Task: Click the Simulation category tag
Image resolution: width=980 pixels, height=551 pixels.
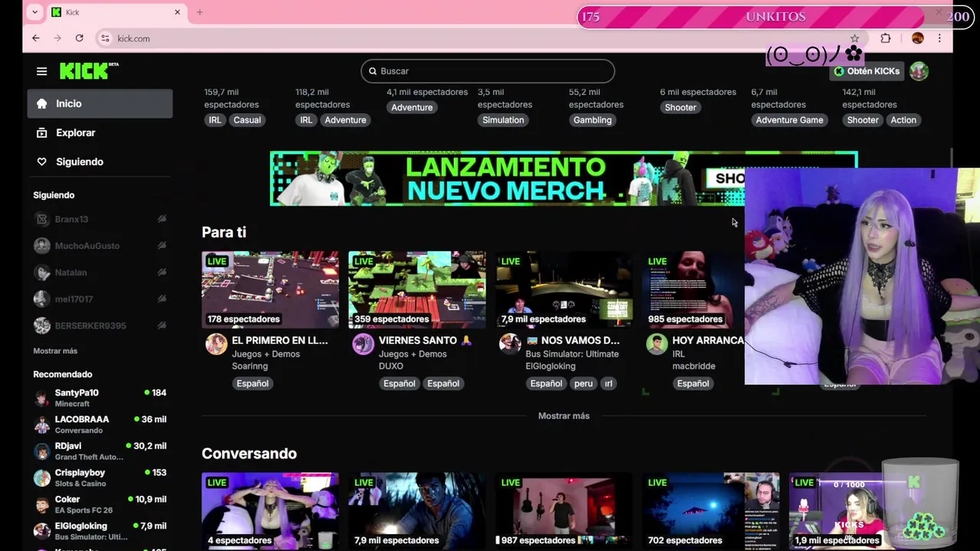Action: point(503,120)
